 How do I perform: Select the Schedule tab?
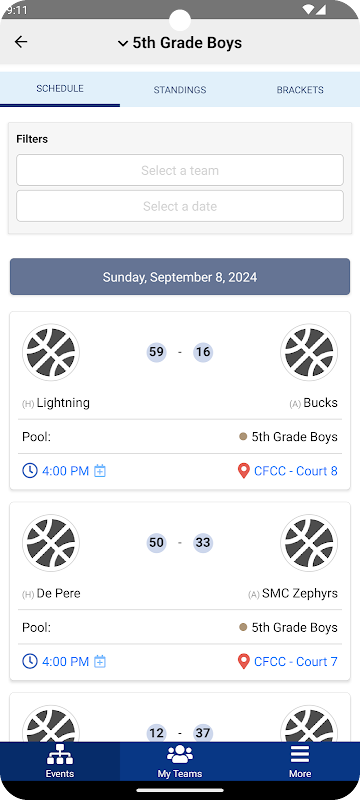60,89
